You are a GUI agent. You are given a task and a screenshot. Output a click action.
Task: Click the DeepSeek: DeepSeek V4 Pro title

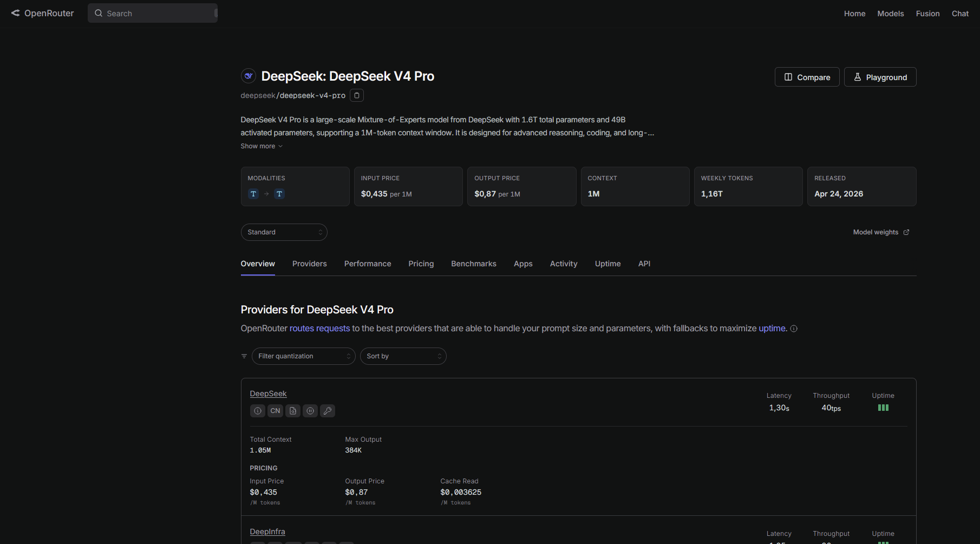point(348,76)
